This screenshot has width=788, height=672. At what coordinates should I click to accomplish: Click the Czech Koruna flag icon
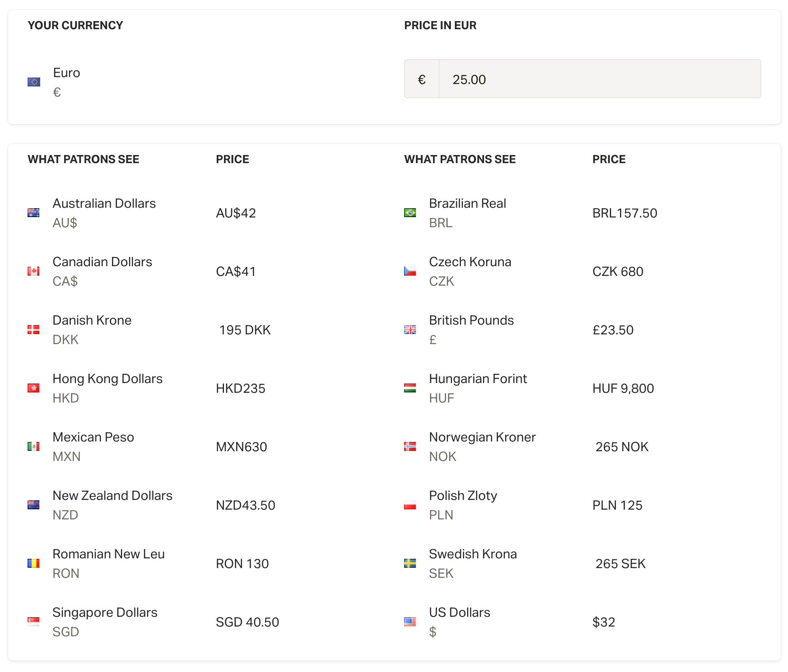coord(410,271)
